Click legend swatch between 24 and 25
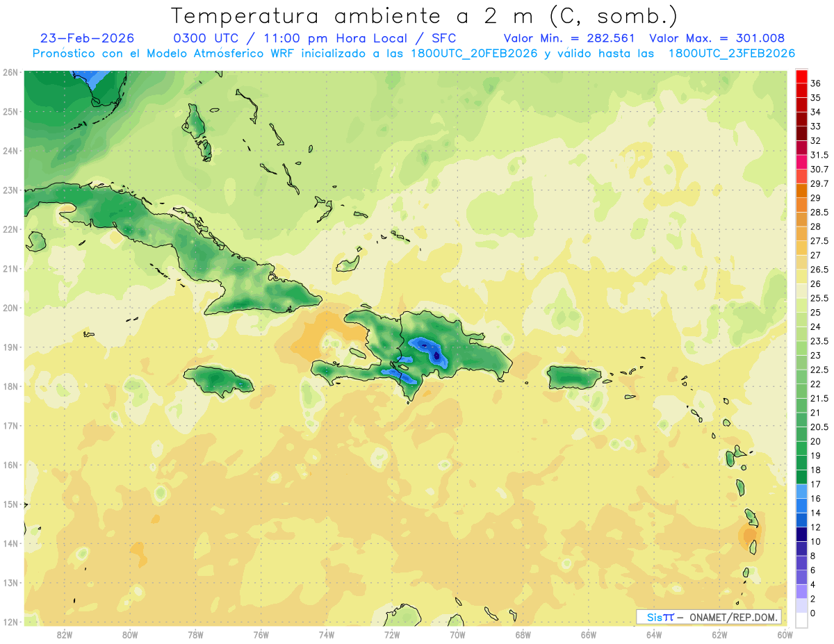 [x=801, y=320]
